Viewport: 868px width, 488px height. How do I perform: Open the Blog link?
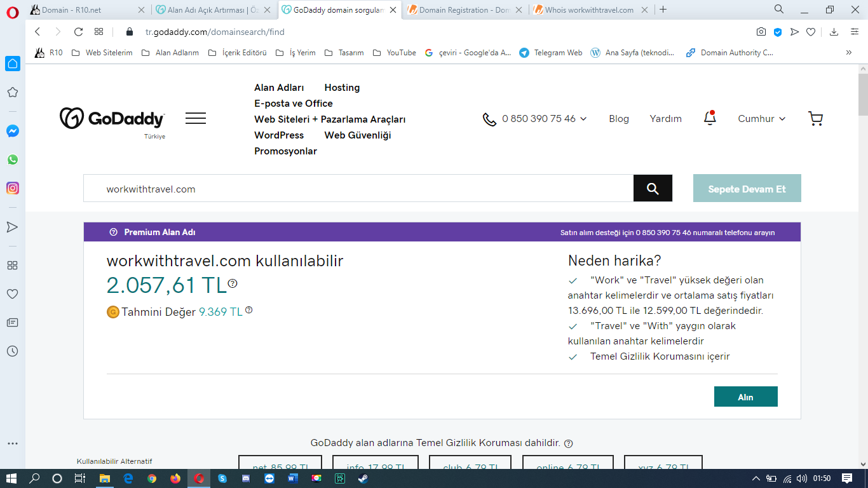pyautogui.click(x=619, y=119)
